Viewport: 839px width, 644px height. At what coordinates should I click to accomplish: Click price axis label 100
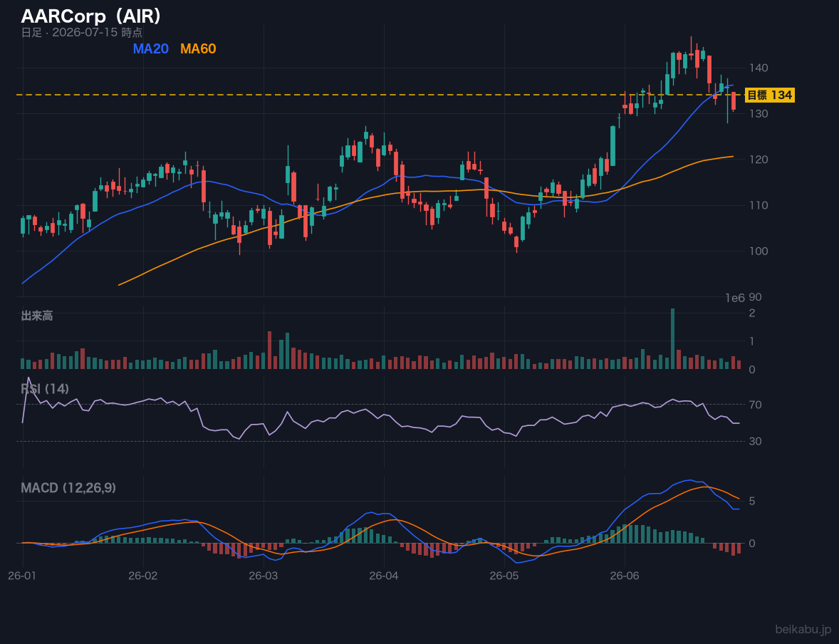click(x=759, y=251)
